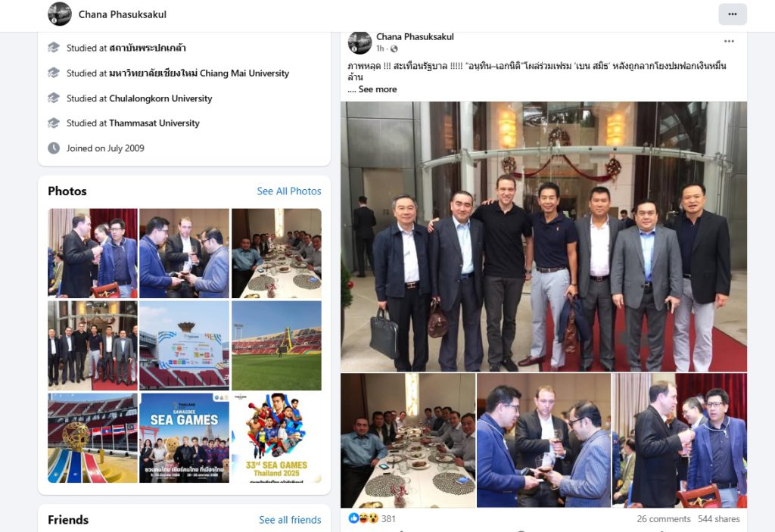
Task: Open Thammasat University study link
Action: 154,123
